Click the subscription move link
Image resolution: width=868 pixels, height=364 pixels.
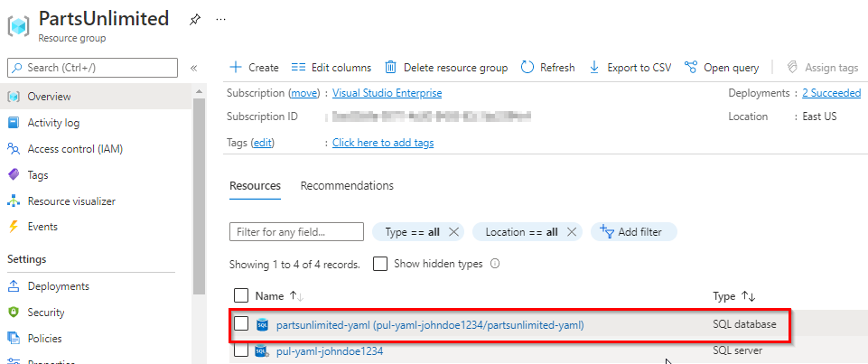(303, 94)
